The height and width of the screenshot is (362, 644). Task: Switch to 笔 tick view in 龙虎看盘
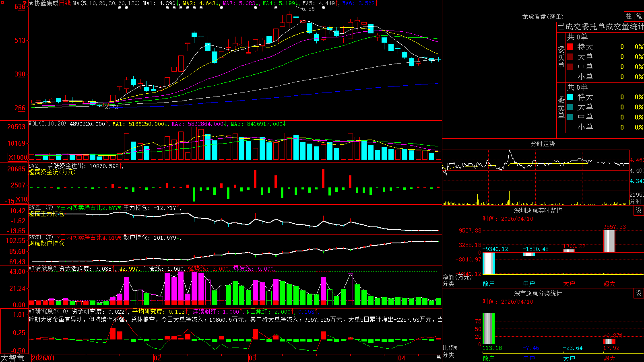pos(639,16)
